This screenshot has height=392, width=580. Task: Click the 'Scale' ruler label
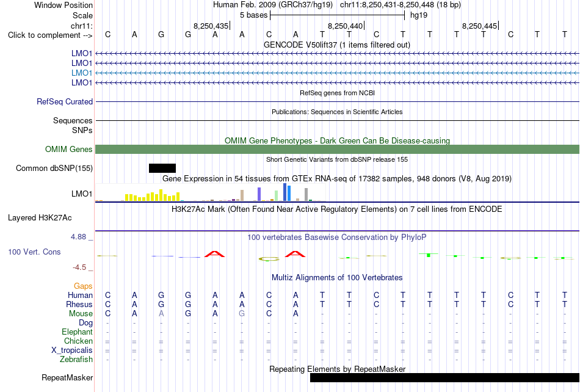pos(82,15)
